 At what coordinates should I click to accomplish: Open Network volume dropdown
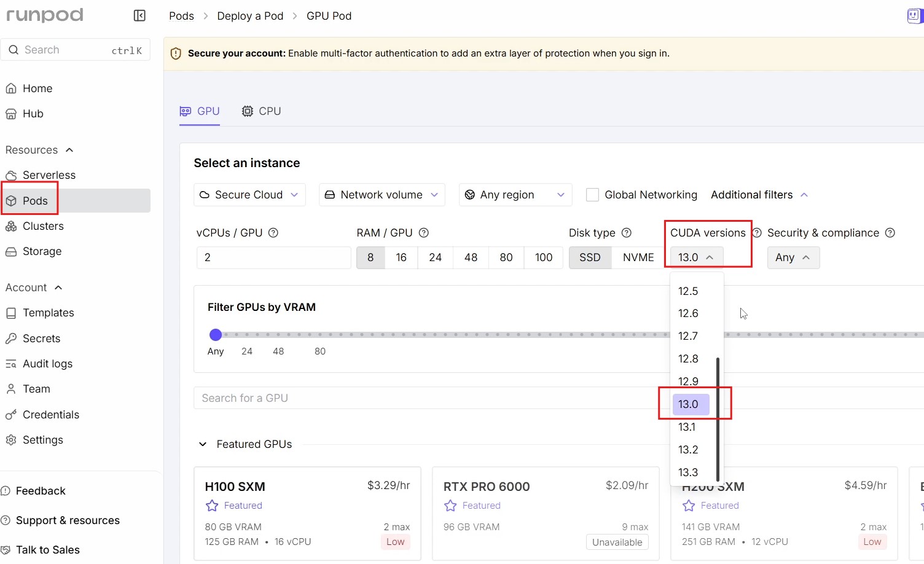coord(382,195)
